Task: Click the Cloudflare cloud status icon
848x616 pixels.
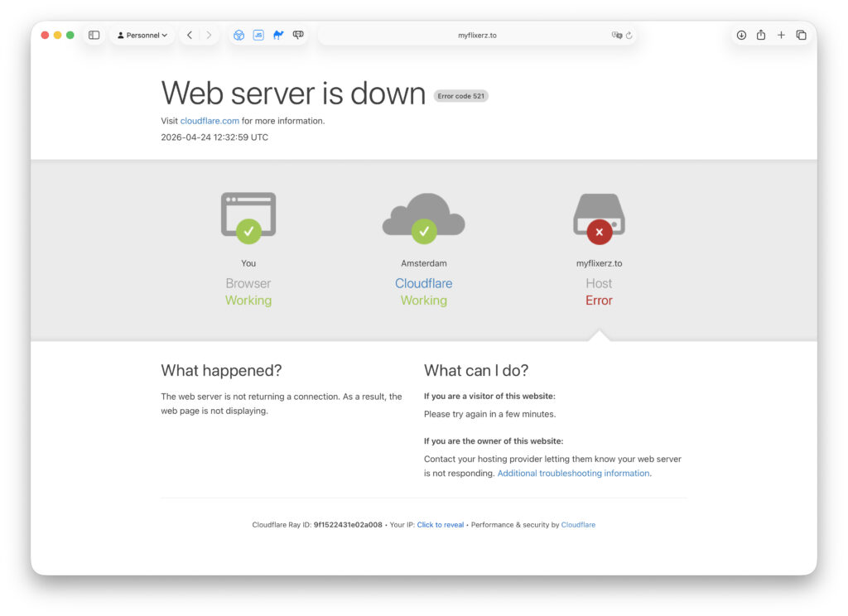Action: [x=423, y=218]
